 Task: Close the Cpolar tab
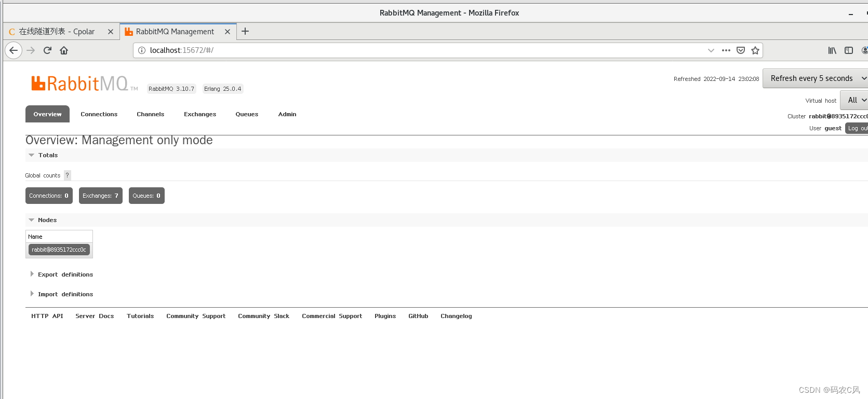pyautogui.click(x=111, y=32)
